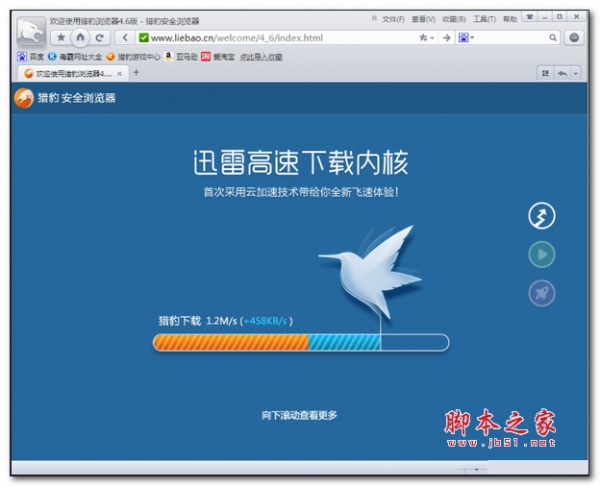The image size is (600, 487).
Task: Open the 帮助 menu
Action: coord(510,19)
